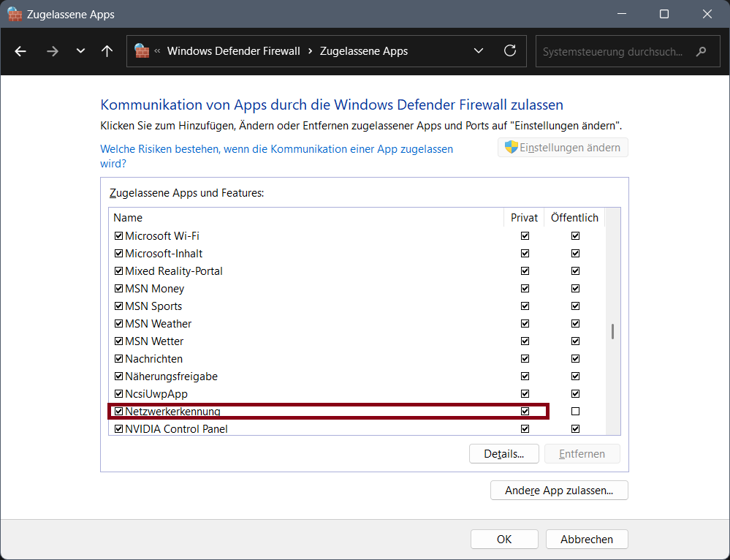Viewport: 730px width, 560px height.
Task: Open recent locations chevron next to forward arrow
Action: point(80,50)
